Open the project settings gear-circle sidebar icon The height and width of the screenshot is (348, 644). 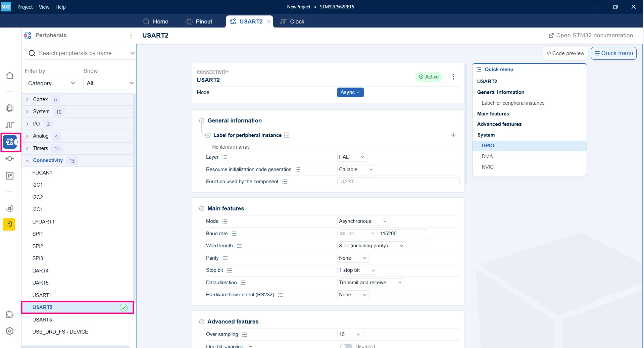pos(10,208)
